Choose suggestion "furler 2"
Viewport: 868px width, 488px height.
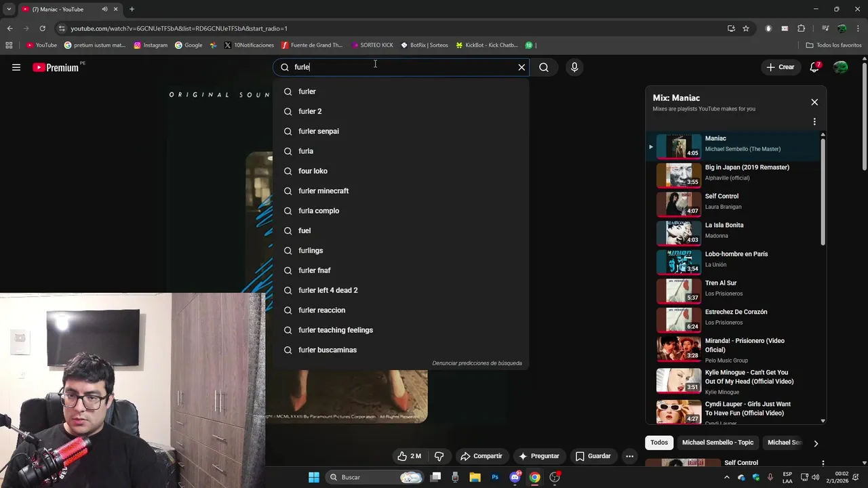pos(401,111)
